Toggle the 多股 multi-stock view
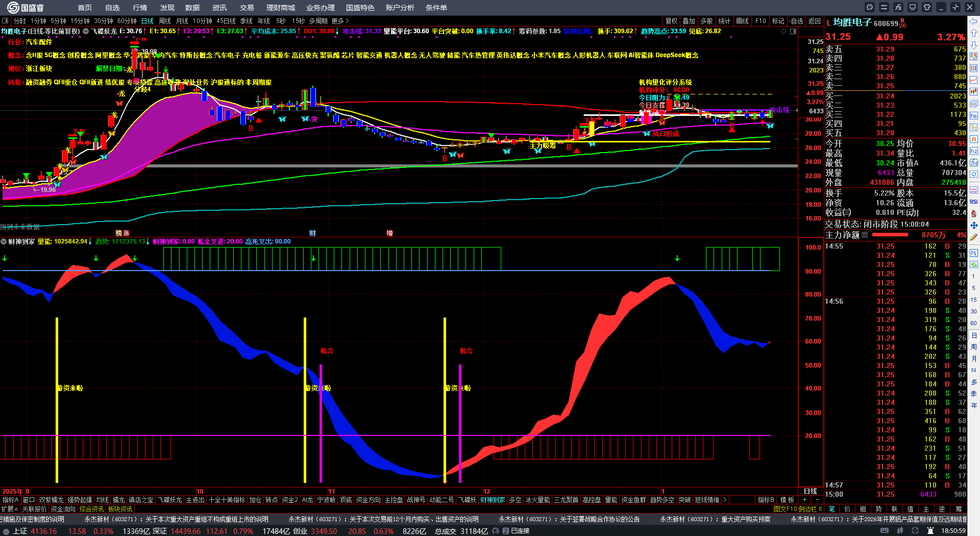 (706, 21)
